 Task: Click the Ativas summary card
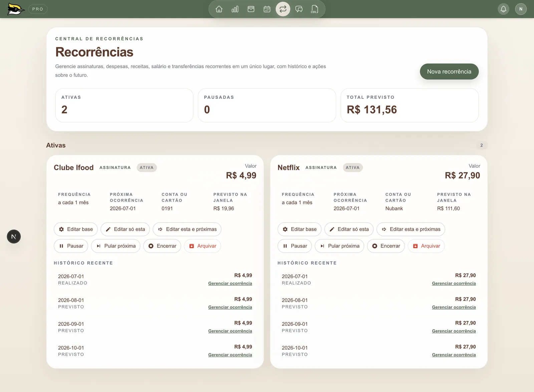click(x=124, y=105)
